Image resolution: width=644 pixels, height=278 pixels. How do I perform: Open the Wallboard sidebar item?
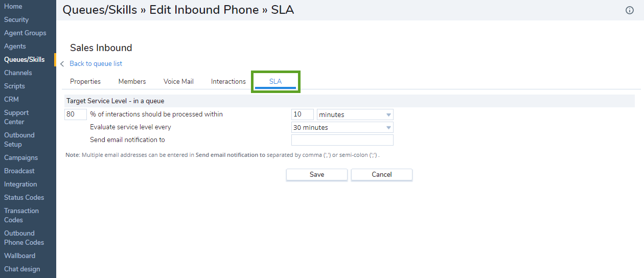pyautogui.click(x=19, y=256)
